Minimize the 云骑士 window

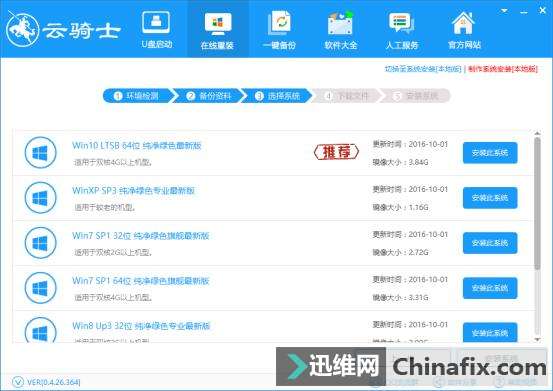[x=524, y=12]
